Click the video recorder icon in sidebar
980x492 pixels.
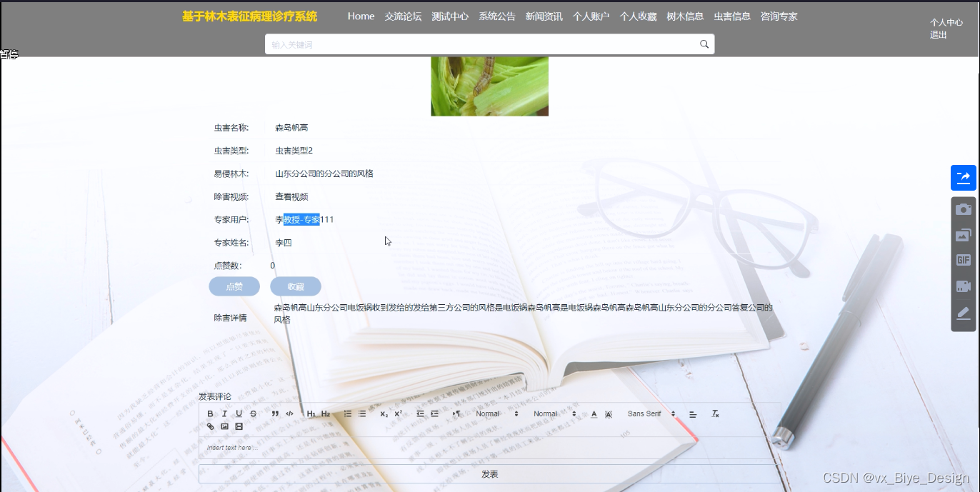[x=964, y=286]
